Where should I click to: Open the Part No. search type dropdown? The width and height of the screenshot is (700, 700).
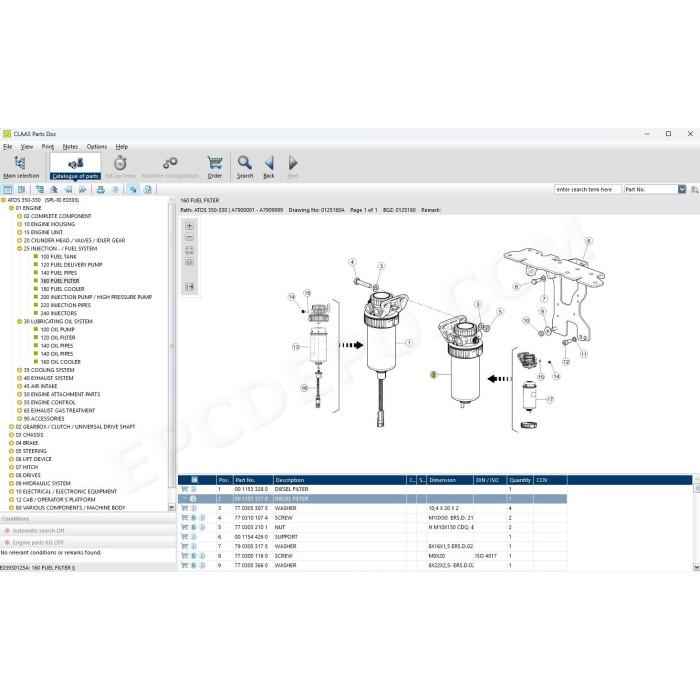coord(682,189)
